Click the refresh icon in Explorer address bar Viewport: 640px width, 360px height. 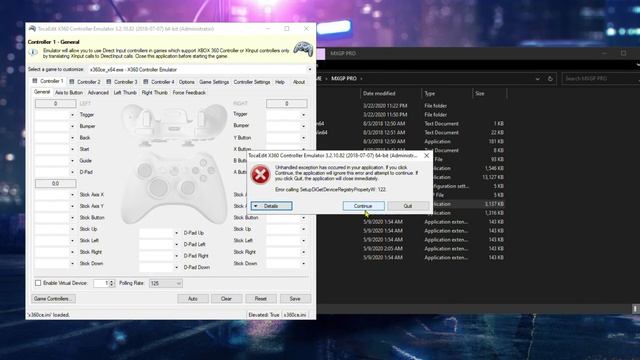point(550,78)
